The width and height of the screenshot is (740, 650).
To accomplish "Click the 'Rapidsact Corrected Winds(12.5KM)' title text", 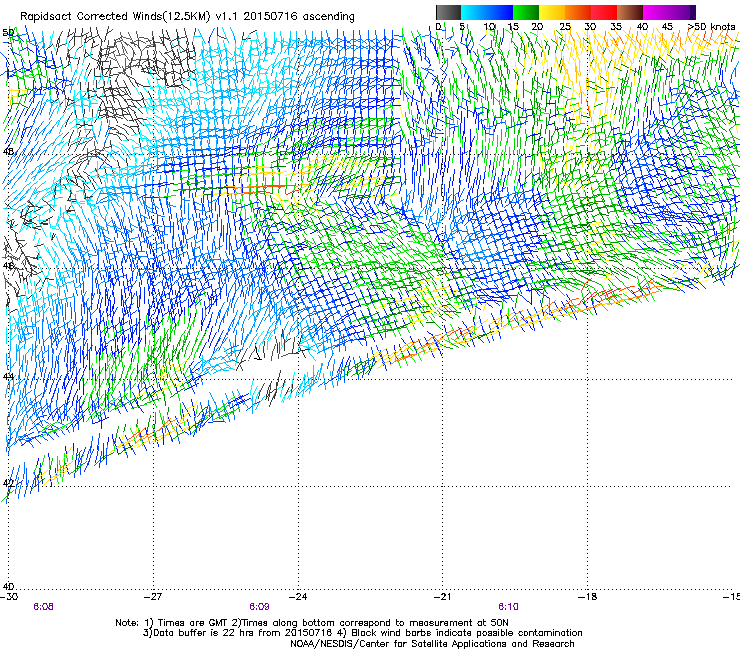I will point(115,17).
